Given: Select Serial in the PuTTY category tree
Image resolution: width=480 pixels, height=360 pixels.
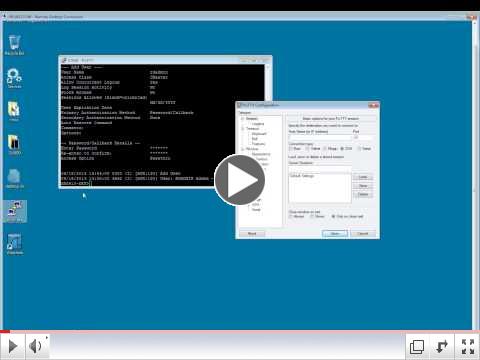Looking at the screenshot, I should point(256,210).
